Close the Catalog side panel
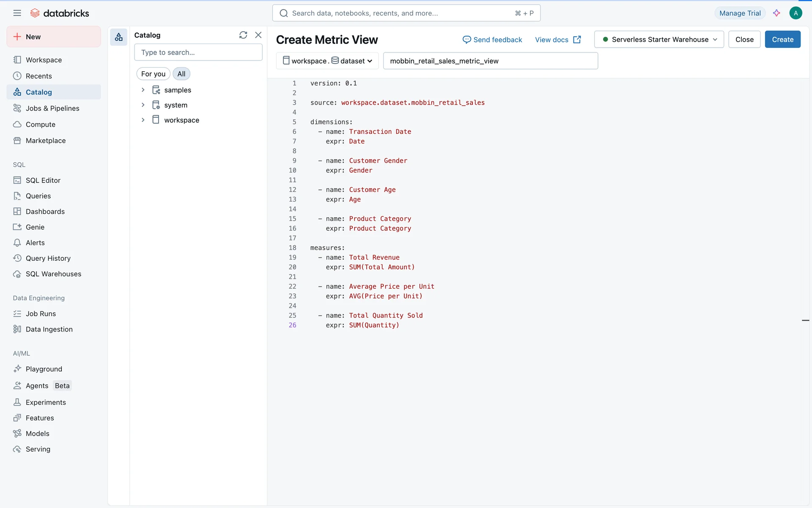 258,35
